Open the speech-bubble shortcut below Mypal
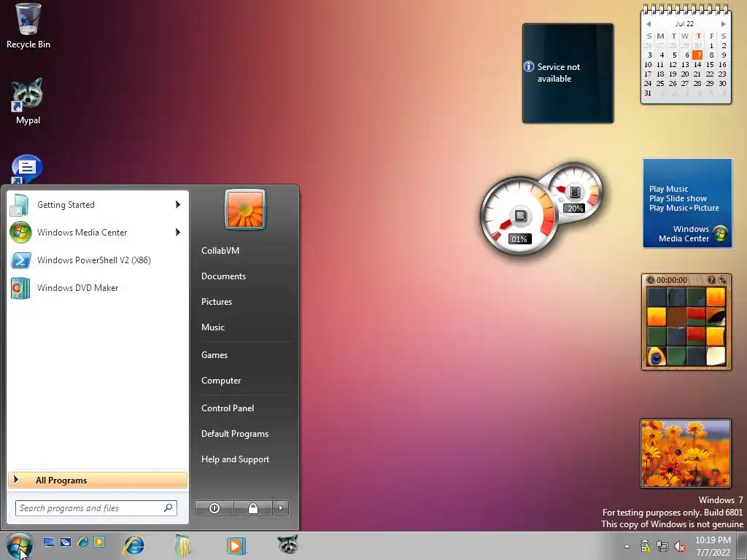Screen dimensions: 747x560 (27, 169)
